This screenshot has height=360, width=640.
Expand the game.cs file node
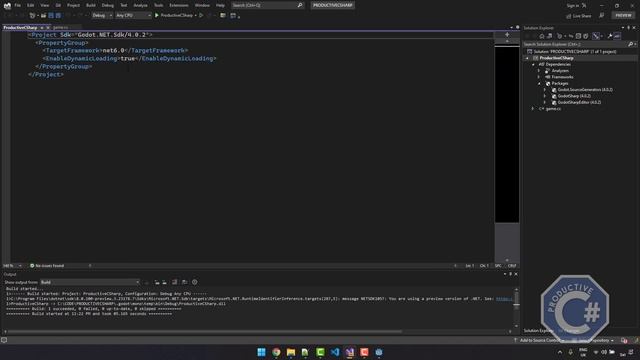pyautogui.click(x=533, y=109)
